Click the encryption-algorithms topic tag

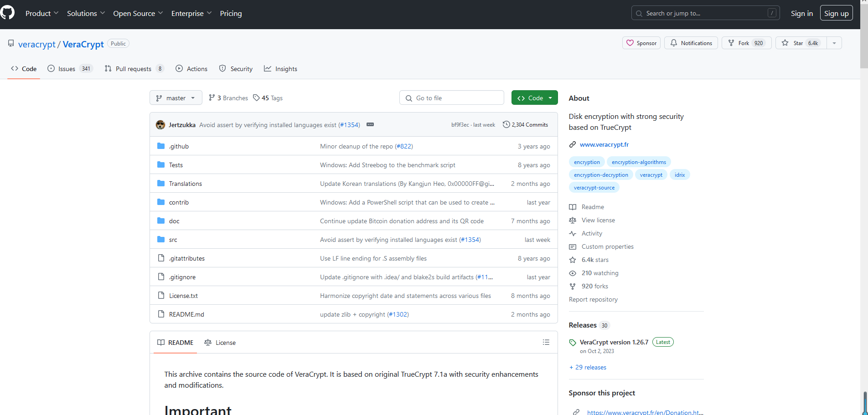[x=639, y=162]
